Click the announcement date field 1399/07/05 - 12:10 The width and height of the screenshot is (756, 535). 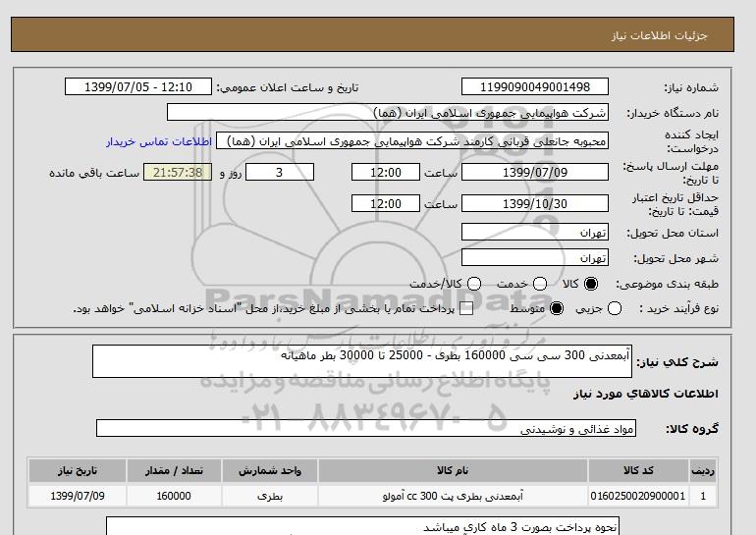[137, 86]
